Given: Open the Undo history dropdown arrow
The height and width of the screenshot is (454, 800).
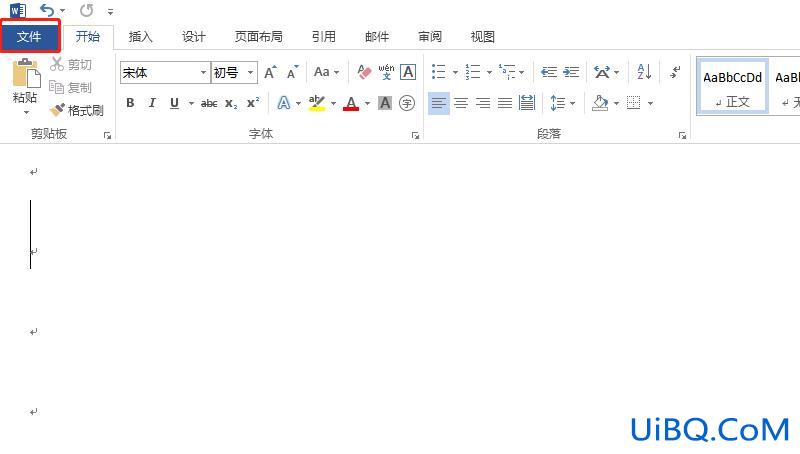Looking at the screenshot, I should (62, 11).
